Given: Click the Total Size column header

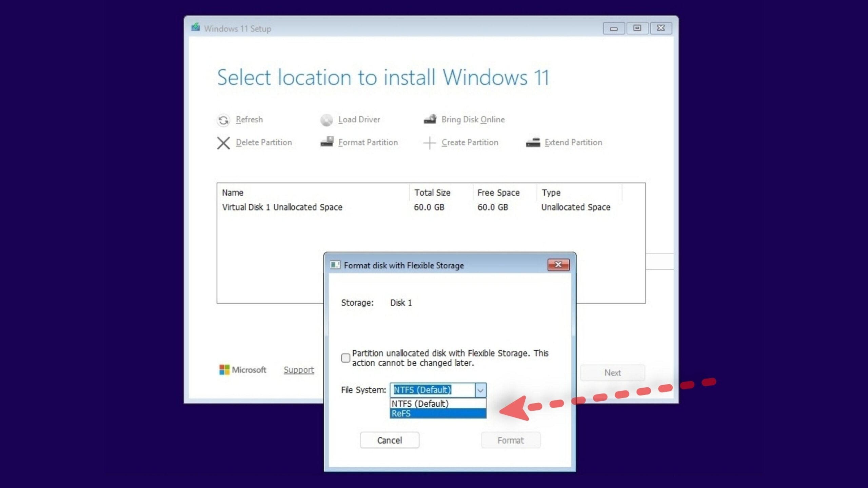Looking at the screenshot, I should click(441, 192).
